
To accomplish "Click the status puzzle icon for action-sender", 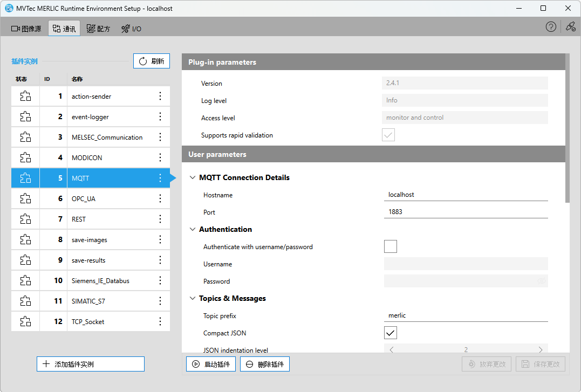I will [x=25, y=97].
